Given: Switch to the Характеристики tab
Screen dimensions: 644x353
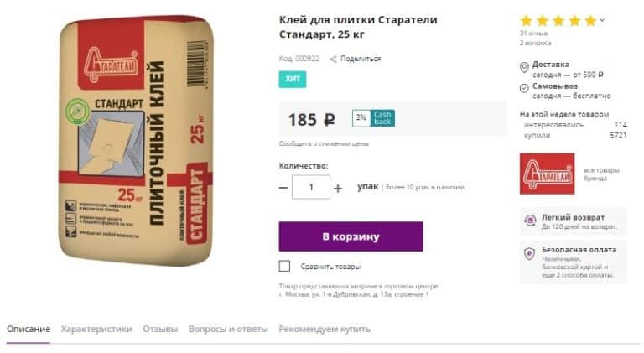Looking at the screenshot, I should tap(96, 329).
